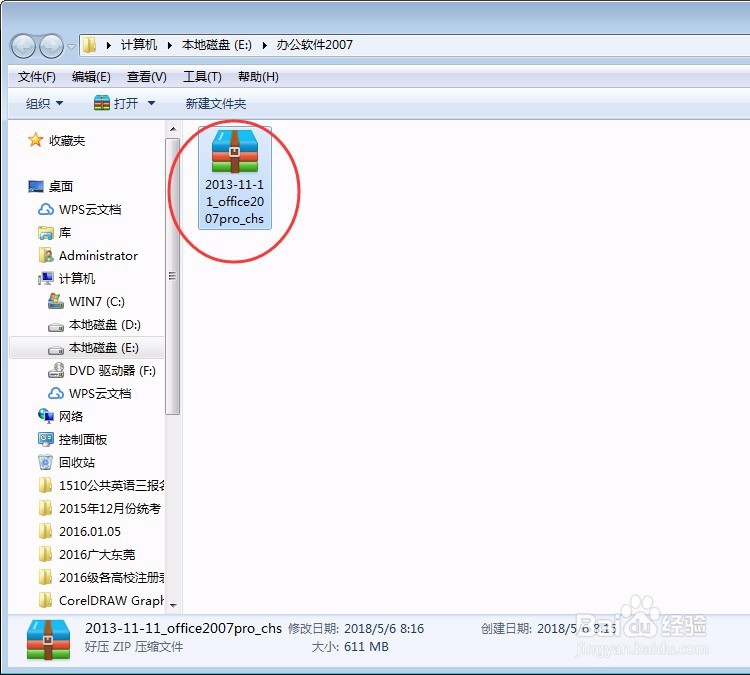Image resolution: width=750 pixels, height=675 pixels.
Task: Click the DVD 驱动器 (F:) disc icon
Action: point(56,370)
